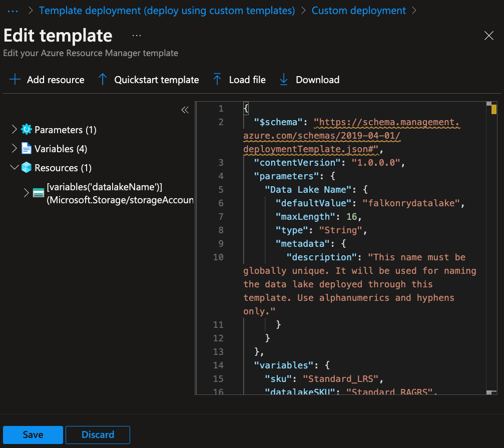Screen dimensions: 504x448
Task: Click the opening brace on line 1
Action: [x=246, y=109]
